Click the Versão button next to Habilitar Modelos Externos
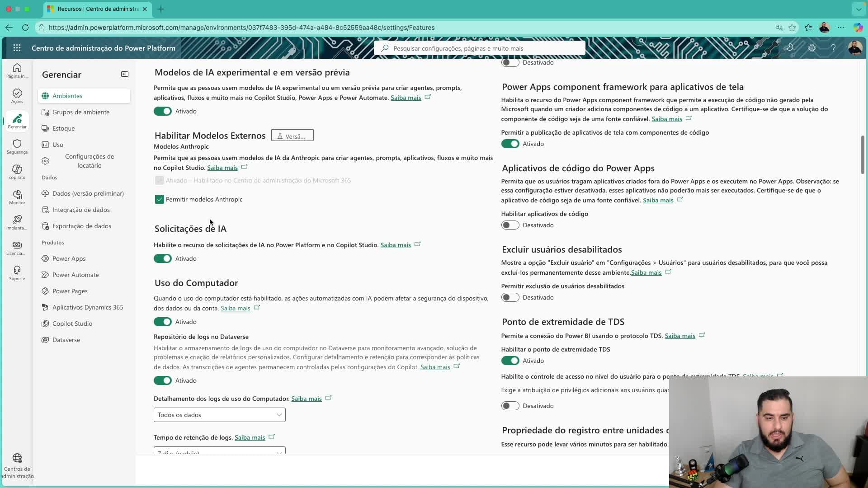868x488 pixels. coord(292,135)
